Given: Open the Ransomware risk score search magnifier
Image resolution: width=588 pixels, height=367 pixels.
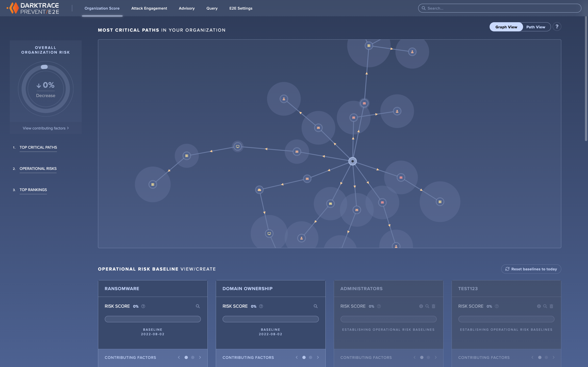Looking at the screenshot, I should tap(198, 306).
